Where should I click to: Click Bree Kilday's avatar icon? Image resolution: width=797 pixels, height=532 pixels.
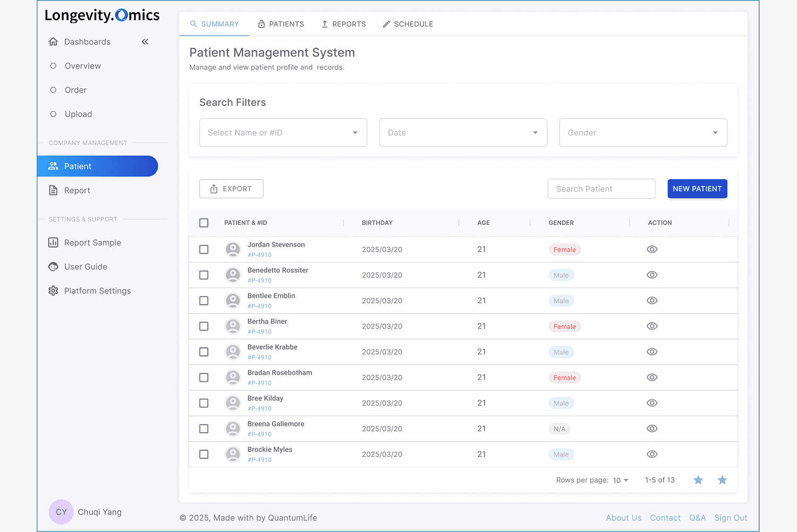coord(233,403)
